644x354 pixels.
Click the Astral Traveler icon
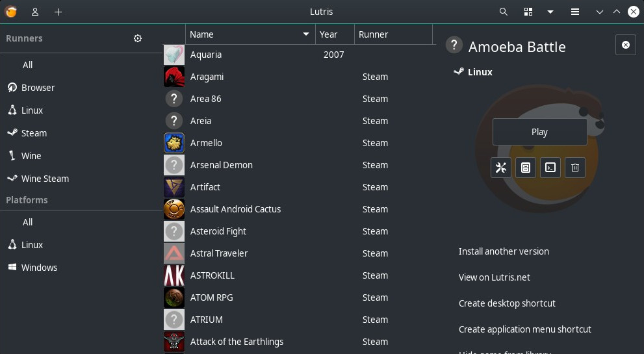coord(174,253)
